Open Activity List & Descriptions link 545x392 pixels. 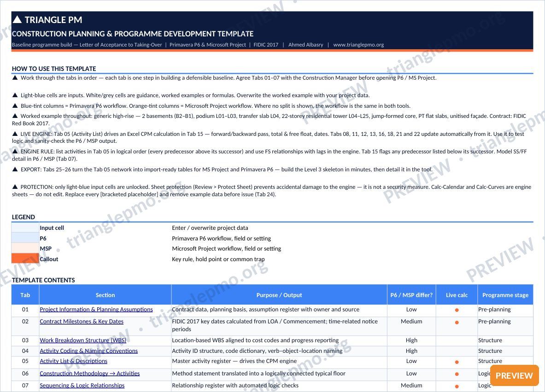click(73, 361)
